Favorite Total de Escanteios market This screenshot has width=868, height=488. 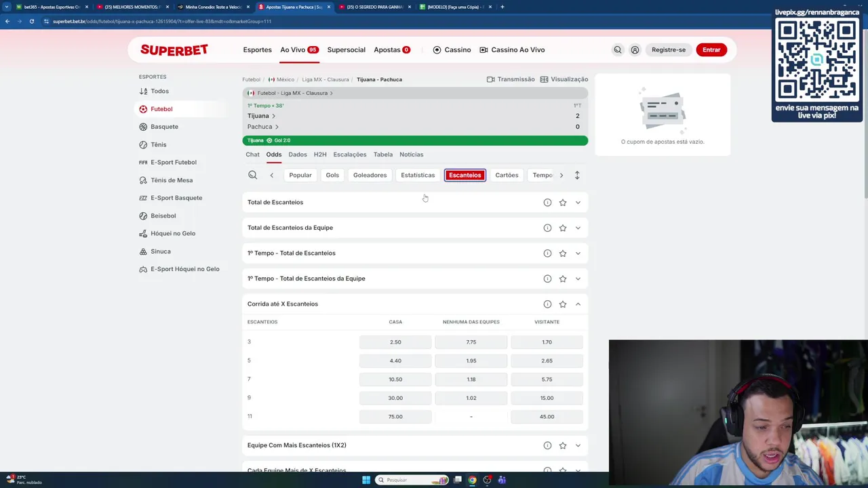click(563, 202)
